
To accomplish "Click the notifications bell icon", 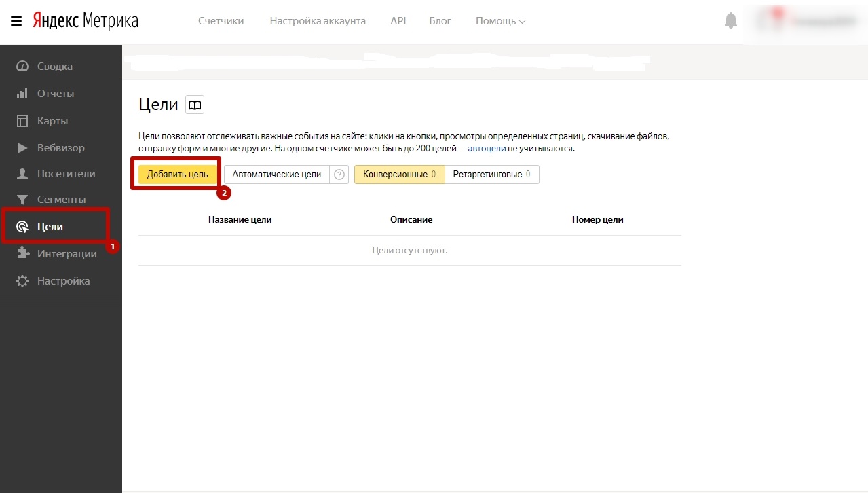I will coord(730,21).
